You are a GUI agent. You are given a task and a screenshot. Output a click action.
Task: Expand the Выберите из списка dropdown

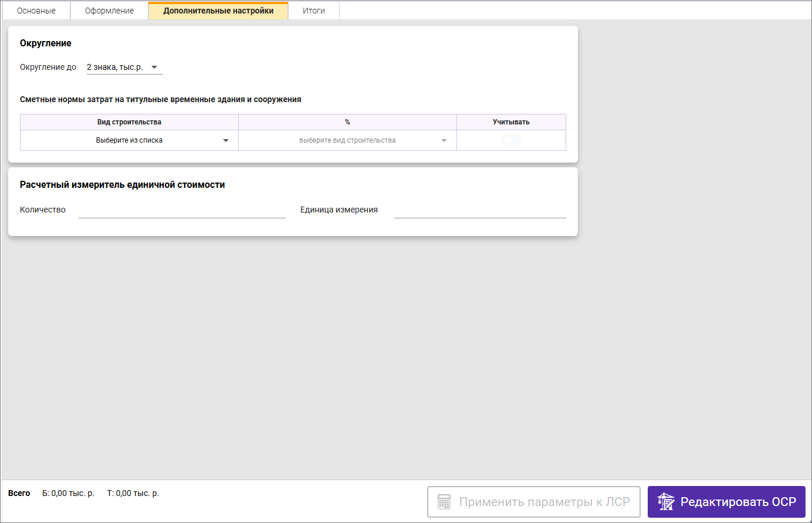click(129, 140)
